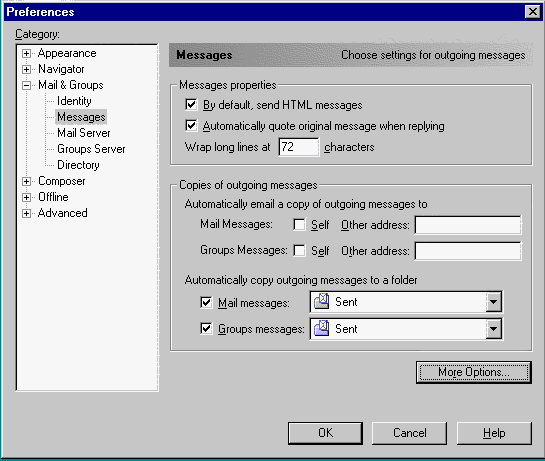545x461 pixels.
Task: Open the Groups messages folder dropdown
Action: (x=493, y=329)
